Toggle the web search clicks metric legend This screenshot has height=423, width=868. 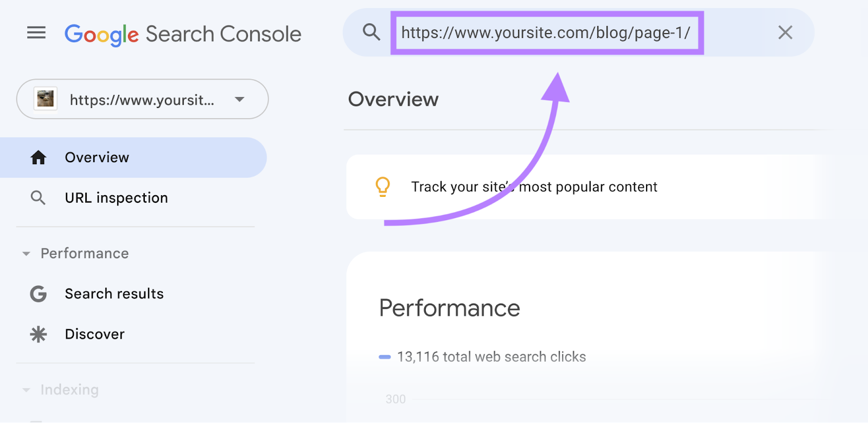click(x=384, y=356)
